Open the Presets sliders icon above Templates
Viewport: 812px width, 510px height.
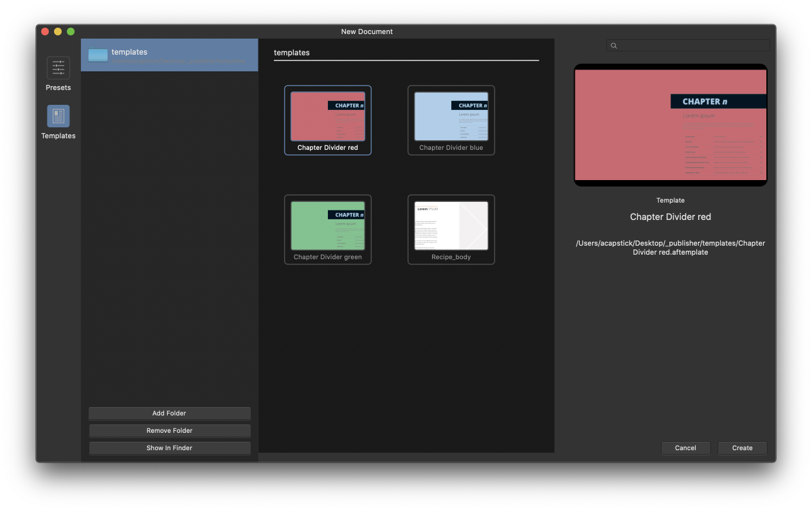[x=58, y=68]
